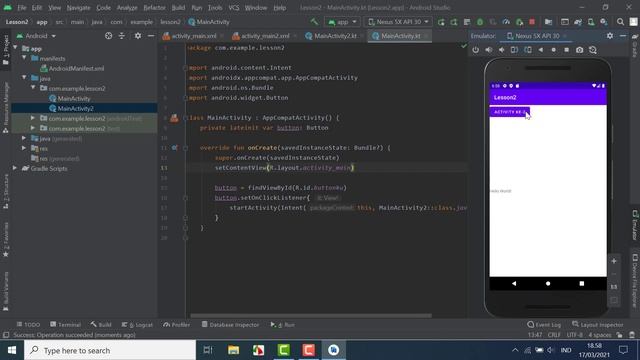Expand the java (generated) folder node

point(24,138)
